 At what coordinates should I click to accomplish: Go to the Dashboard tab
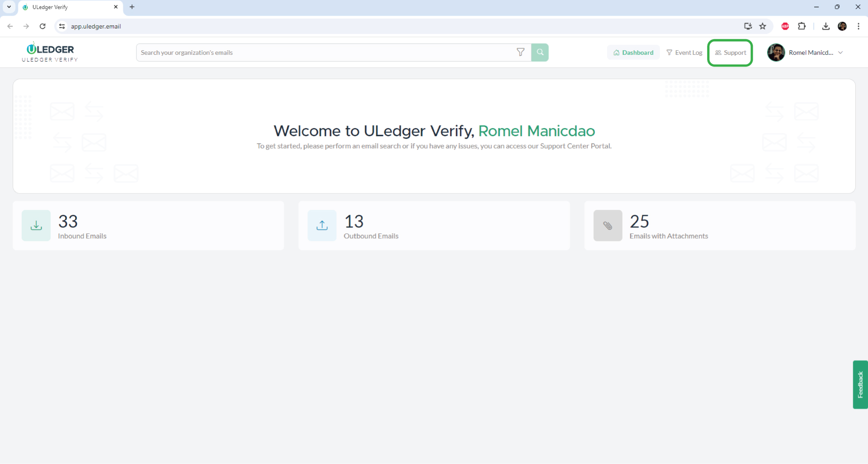click(633, 52)
